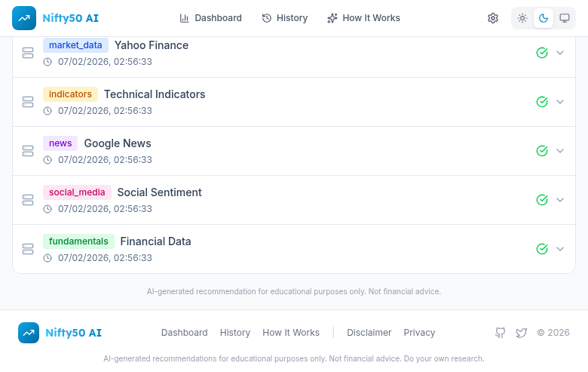Expand the Yahoo Finance row chevron
The image size is (588, 372).
click(x=560, y=53)
